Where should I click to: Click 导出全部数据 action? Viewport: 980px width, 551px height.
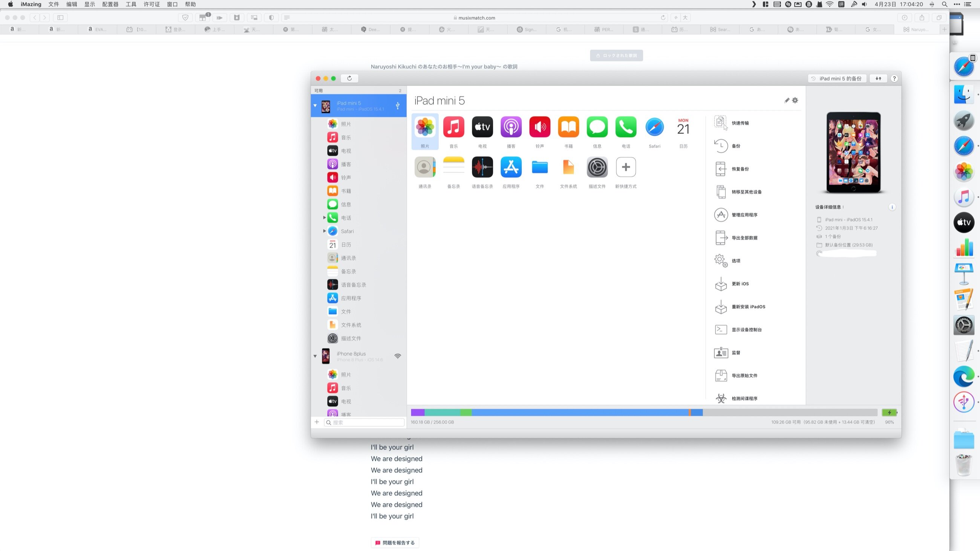point(736,238)
